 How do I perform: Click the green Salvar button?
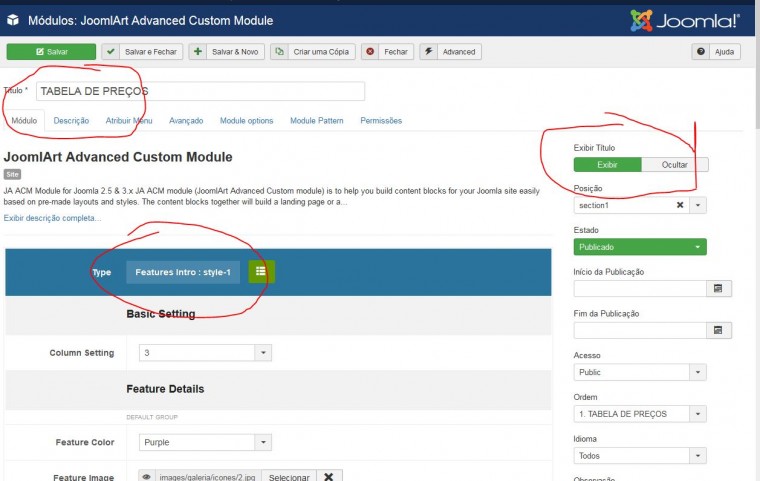pos(51,52)
